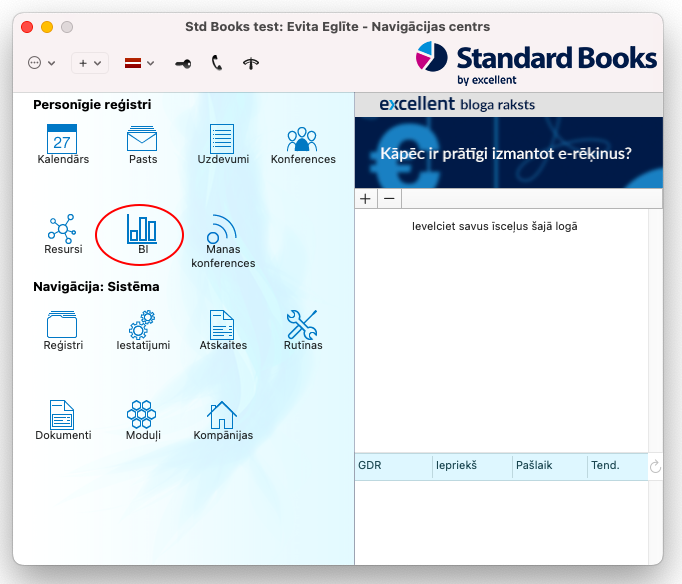Open the Dokumenti icon
682x584 pixels.
63,414
